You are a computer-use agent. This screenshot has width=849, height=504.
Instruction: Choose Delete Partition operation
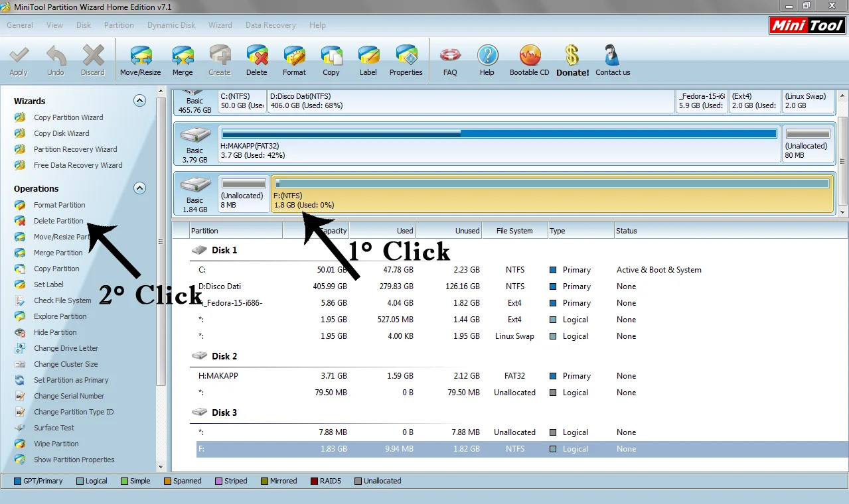tap(58, 221)
